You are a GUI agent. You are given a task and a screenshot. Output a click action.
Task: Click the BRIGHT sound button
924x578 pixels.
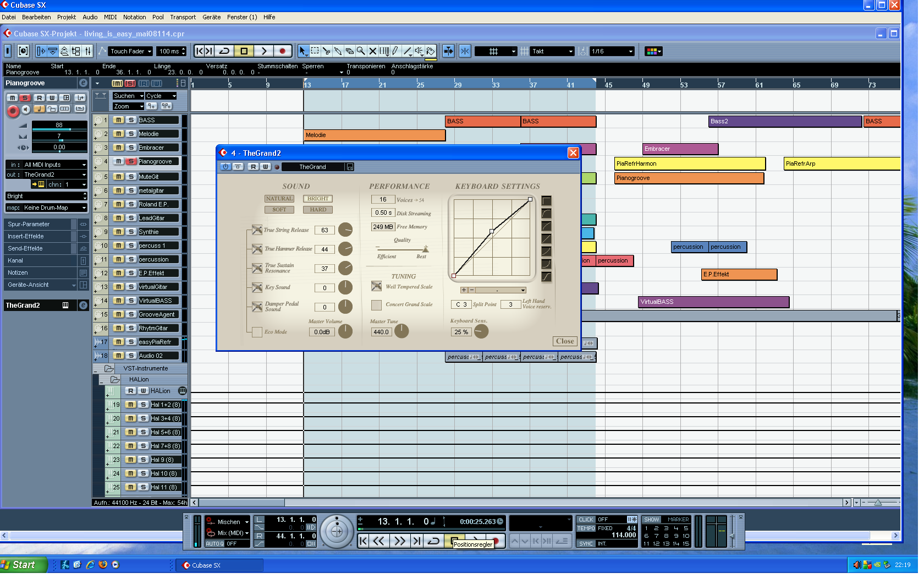317,199
